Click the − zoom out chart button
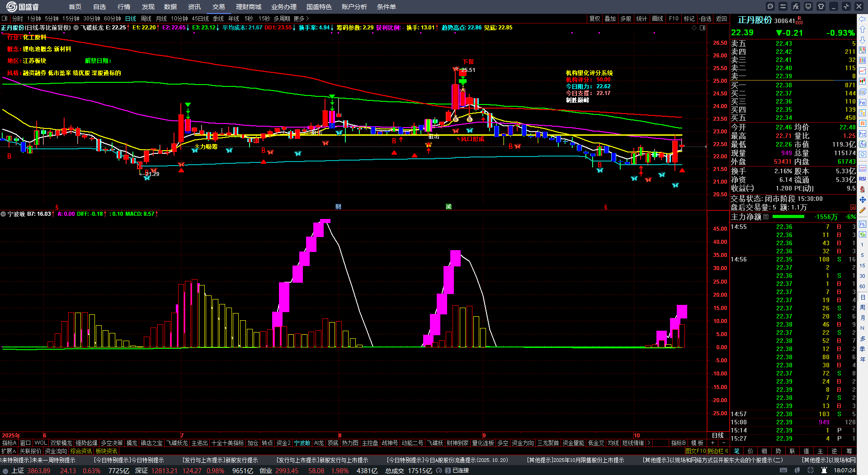This screenshot has height=475, width=868. click(x=724, y=443)
